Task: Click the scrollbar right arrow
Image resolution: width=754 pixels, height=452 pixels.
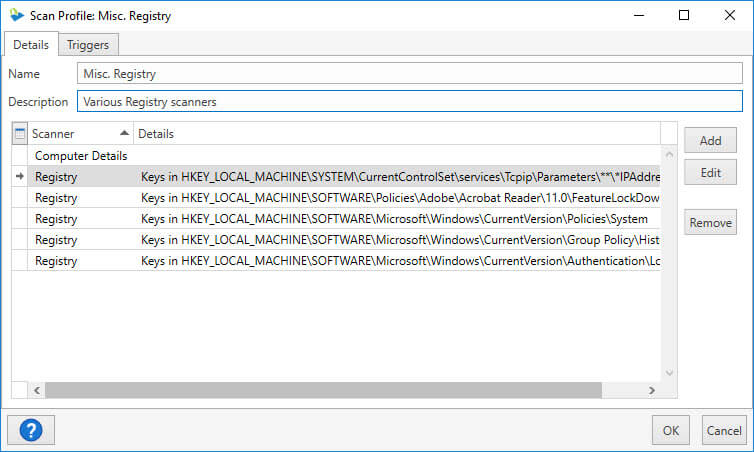Action: pos(652,390)
